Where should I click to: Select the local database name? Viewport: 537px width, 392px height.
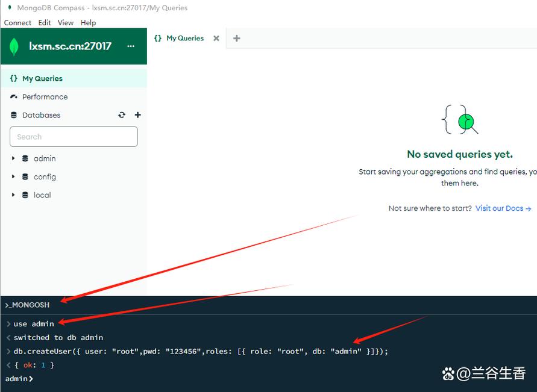pos(42,195)
